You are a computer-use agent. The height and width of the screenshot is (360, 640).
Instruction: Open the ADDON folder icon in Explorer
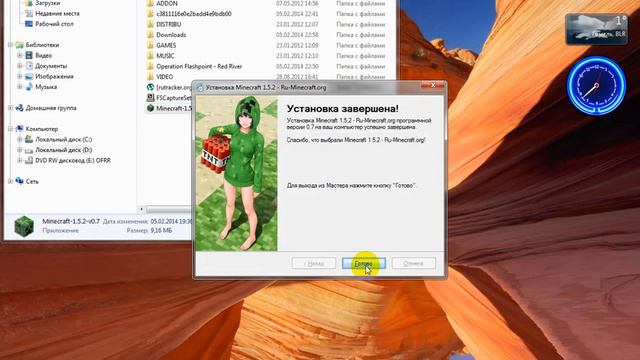pos(150,3)
